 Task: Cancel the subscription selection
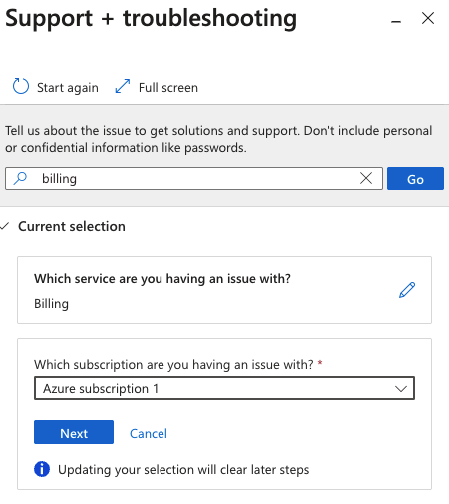click(148, 433)
